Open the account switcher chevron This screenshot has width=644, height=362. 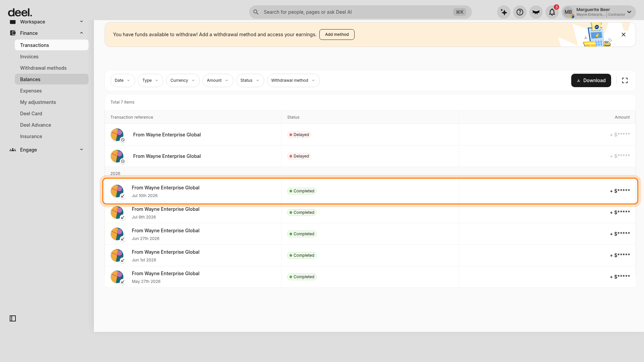[x=629, y=12]
